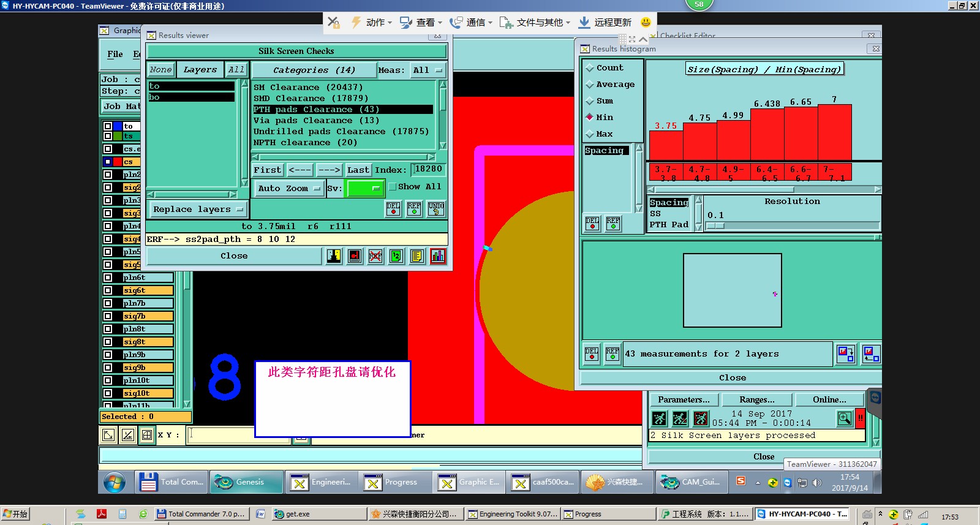The width and height of the screenshot is (980, 525).
Task: Click the 3.75 histogram bar
Action: (666, 146)
